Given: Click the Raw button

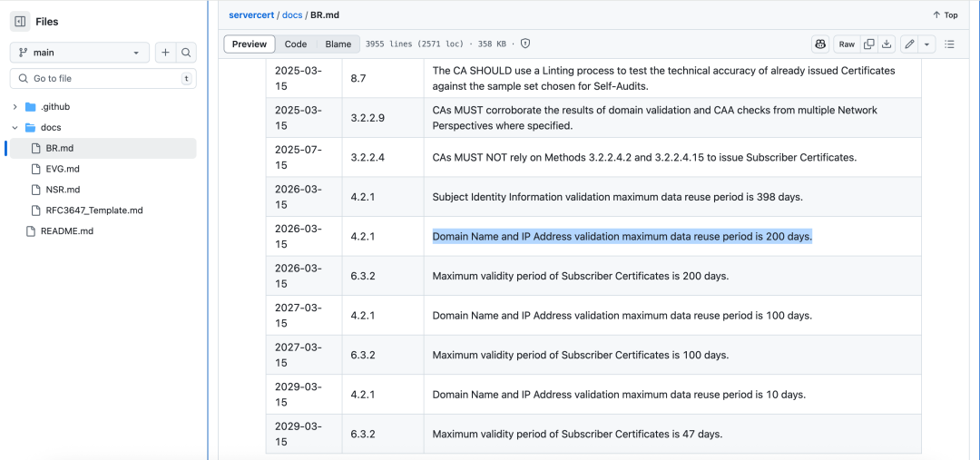Looking at the screenshot, I should [x=846, y=44].
